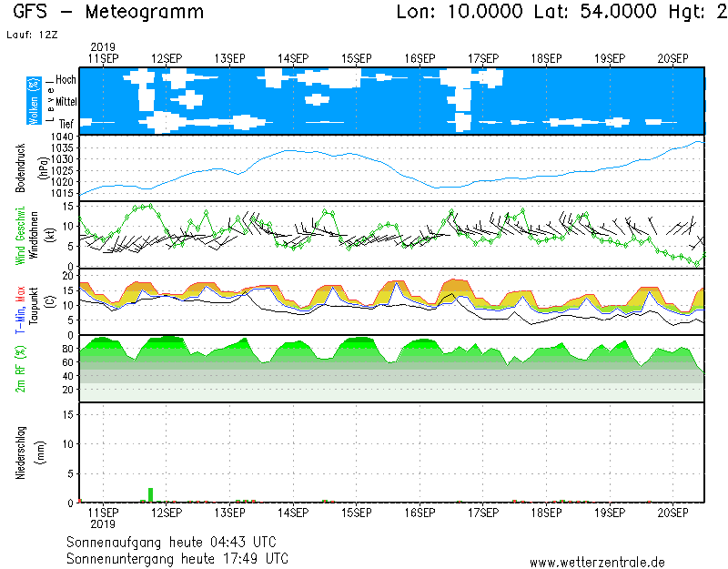Click the '1015' pressure axis value

pos(62,193)
